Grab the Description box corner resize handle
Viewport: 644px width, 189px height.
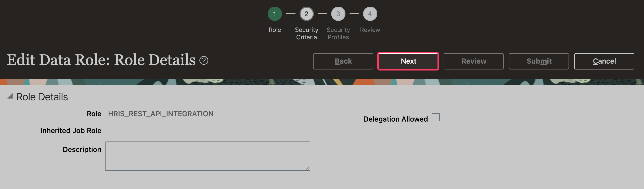tap(308, 168)
